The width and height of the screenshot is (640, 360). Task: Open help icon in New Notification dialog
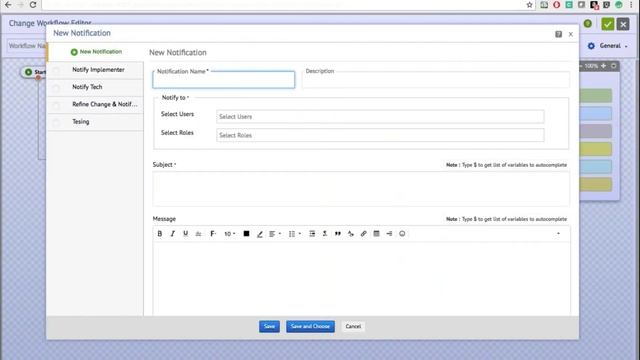[558, 34]
